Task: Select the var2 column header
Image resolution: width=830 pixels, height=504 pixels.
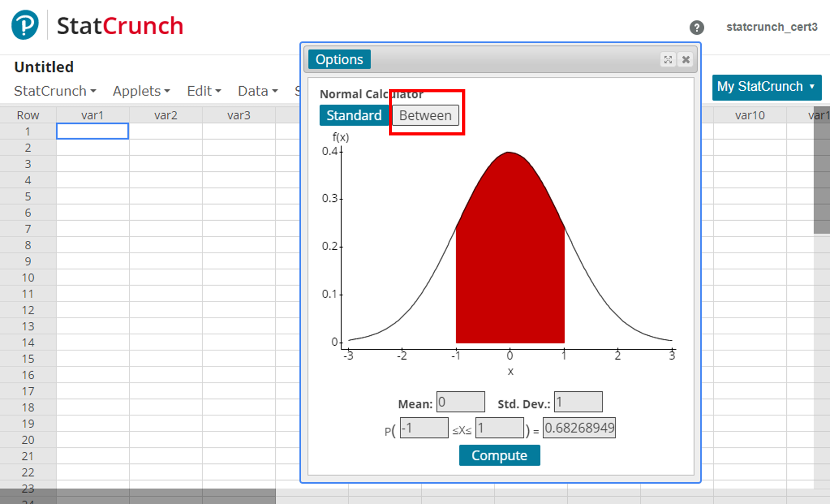Action: coord(166,115)
